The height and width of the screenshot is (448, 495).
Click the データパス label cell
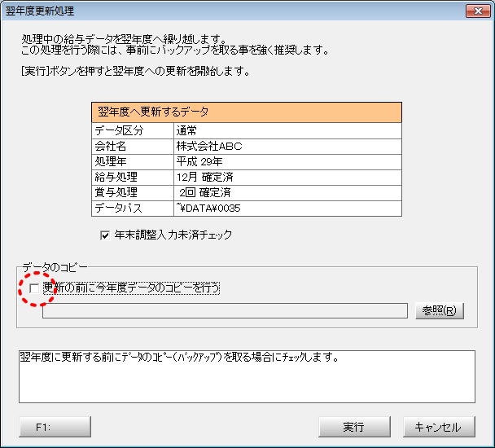(133, 209)
